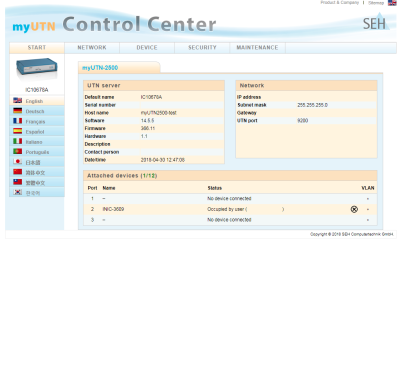Open the Sitemap link
400x371 pixels.
pyautogui.click(x=376, y=3)
